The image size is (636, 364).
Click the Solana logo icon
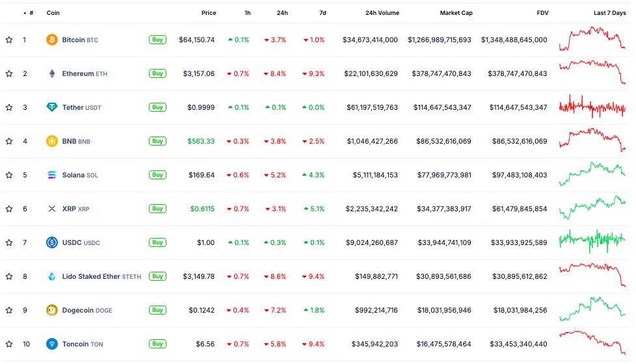pos(52,175)
